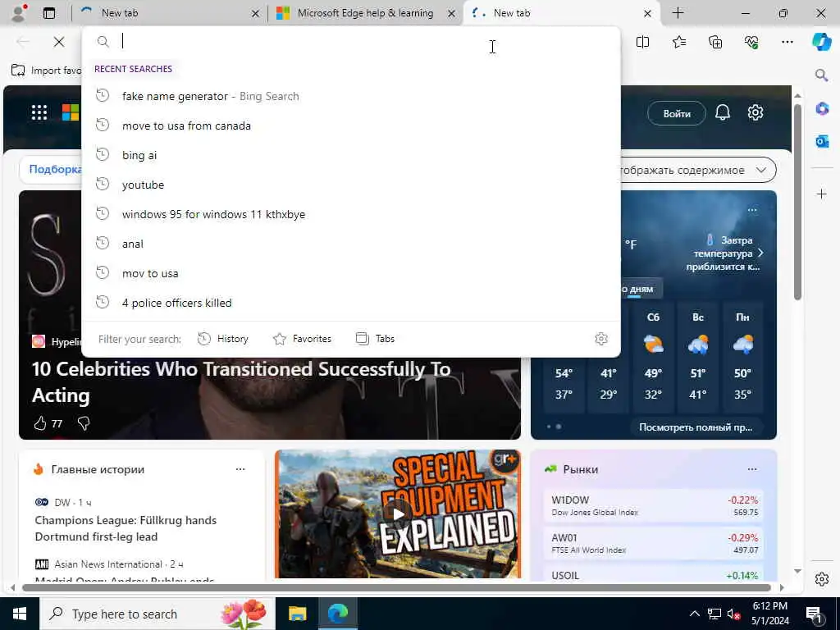The width and height of the screenshot is (840, 630).
Task: Select 'youtube' recent search
Action: (351, 185)
